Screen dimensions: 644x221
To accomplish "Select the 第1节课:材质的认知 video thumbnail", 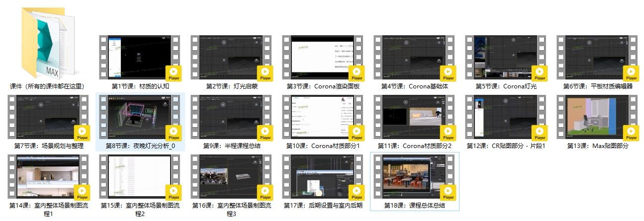I will tap(140, 58).
